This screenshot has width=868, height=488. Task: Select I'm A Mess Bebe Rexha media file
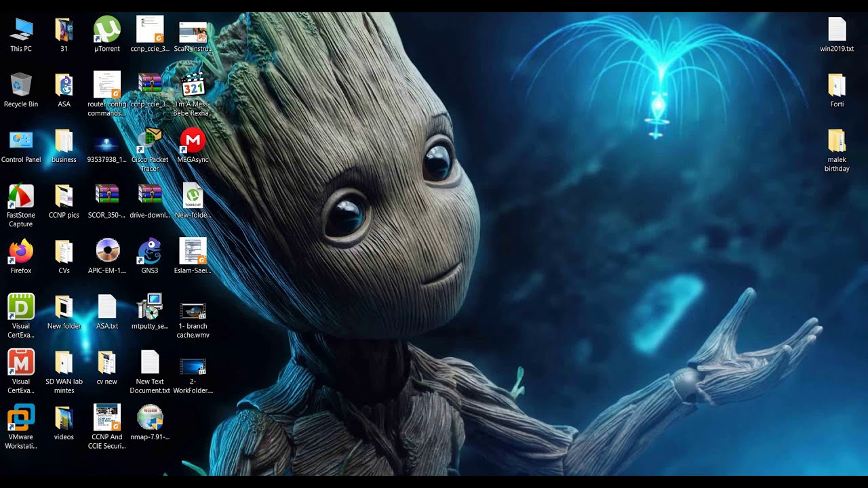[193, 85]
